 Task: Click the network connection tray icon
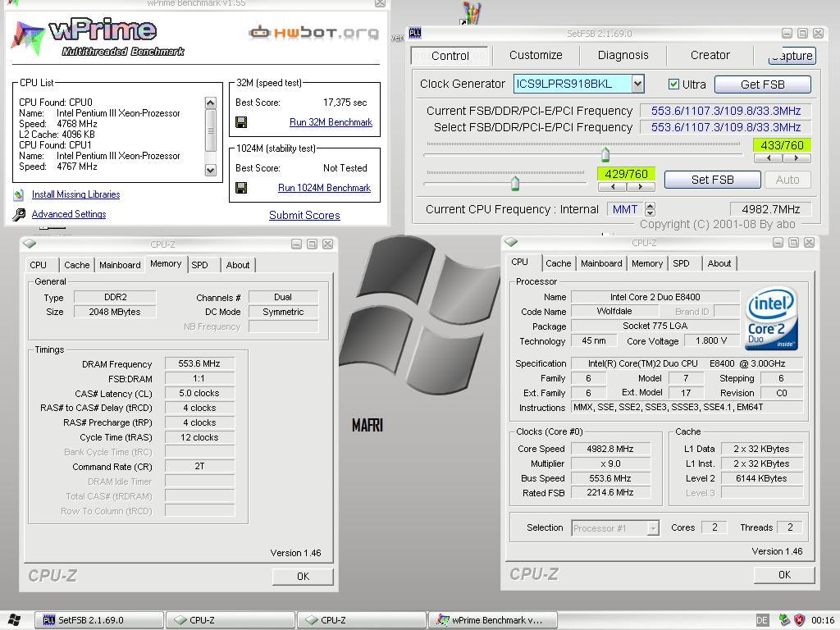[x=784, y=620]
